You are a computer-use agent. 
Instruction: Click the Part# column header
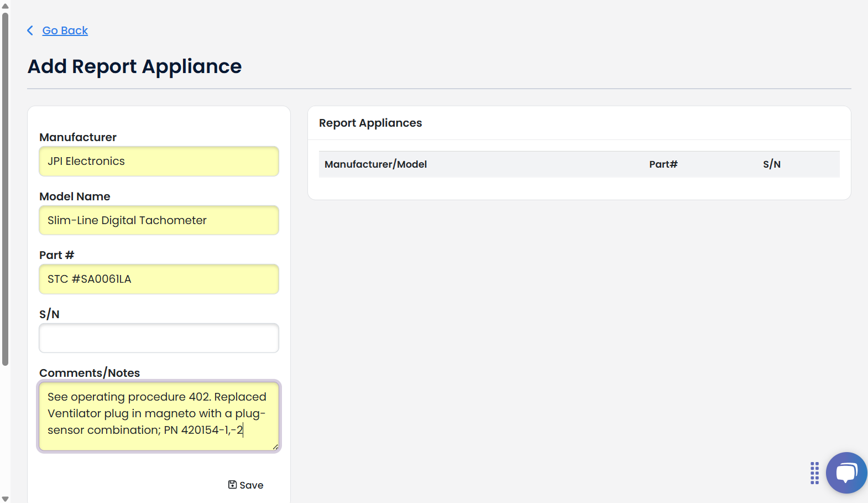click(x=663, y=164)
